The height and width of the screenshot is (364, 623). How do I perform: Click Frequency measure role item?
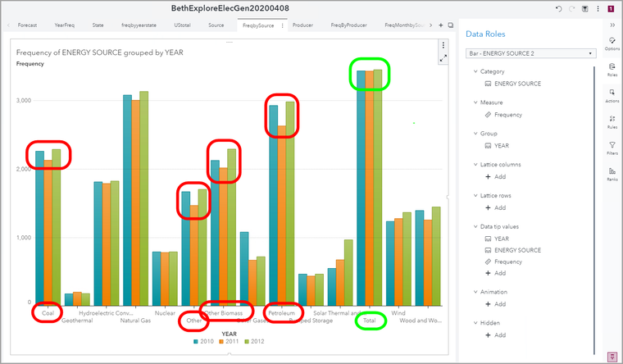504,115
